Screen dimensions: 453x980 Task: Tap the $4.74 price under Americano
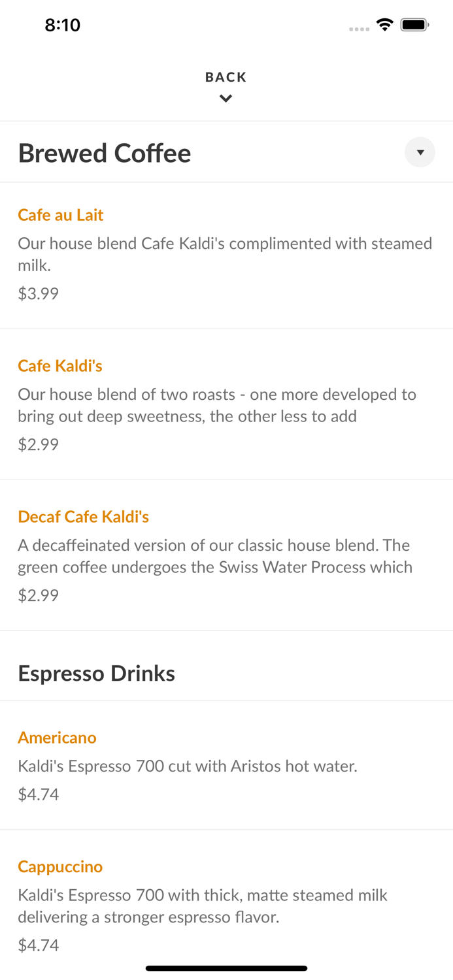point(38,794)
